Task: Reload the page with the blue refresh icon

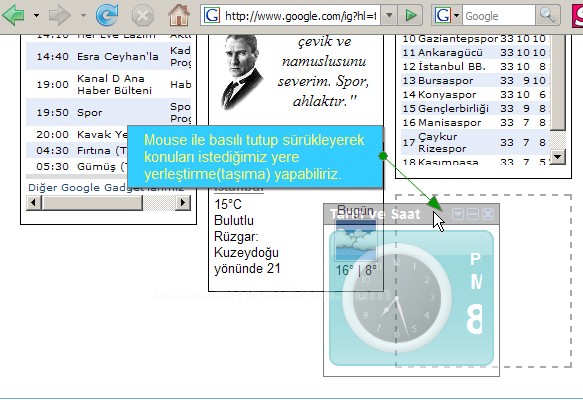Action: click(107, 15)
